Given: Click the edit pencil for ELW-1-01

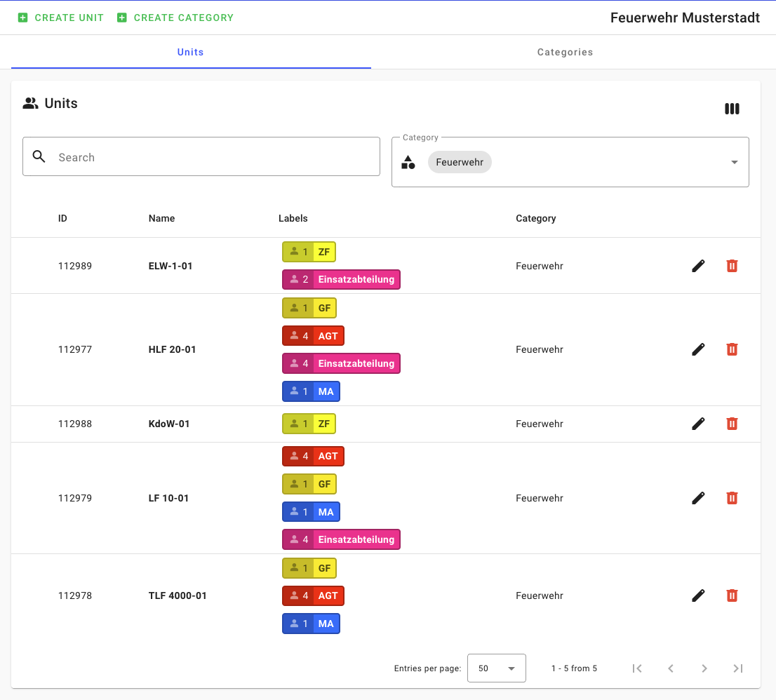Looking at the screenshot, I should (698, 266).
